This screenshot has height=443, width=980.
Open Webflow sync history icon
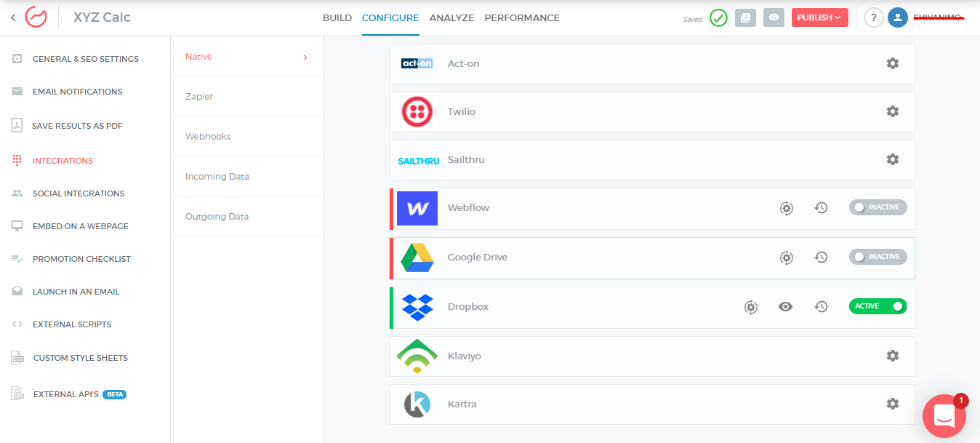point(822,208)
